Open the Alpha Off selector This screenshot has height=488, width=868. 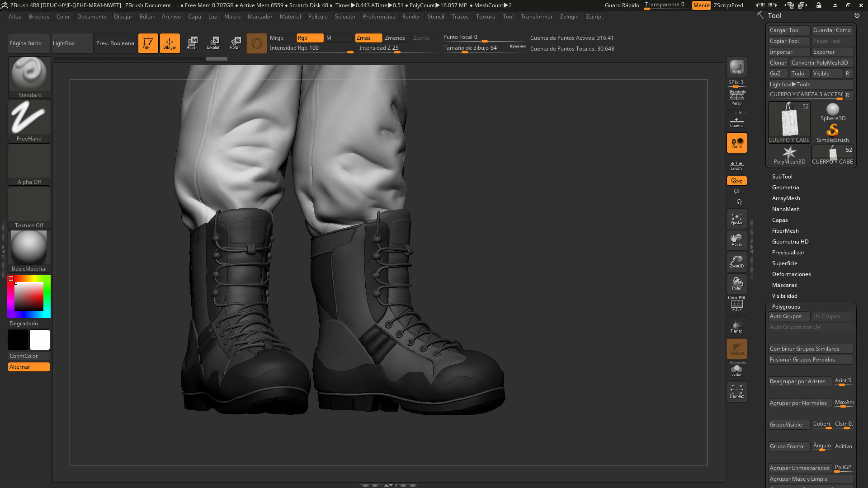tap(29, 164)
